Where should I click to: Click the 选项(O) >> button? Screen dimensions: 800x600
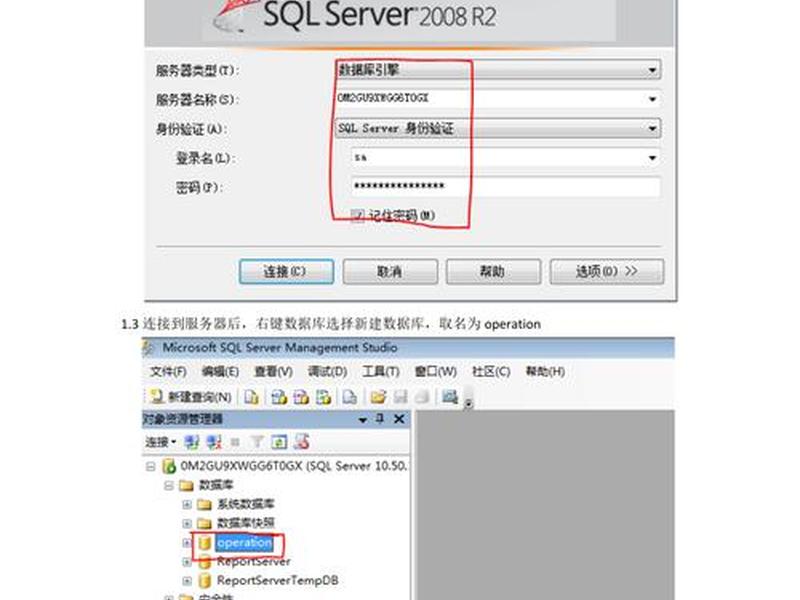607,271
